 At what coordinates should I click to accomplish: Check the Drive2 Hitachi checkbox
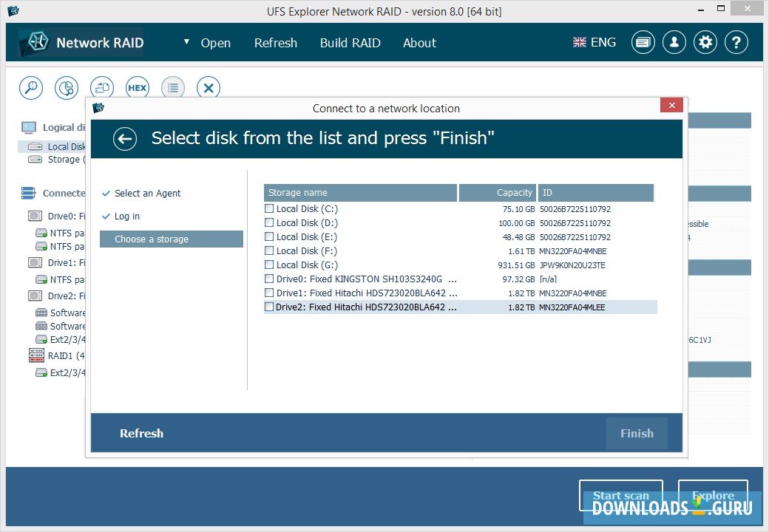click(268, 307)
